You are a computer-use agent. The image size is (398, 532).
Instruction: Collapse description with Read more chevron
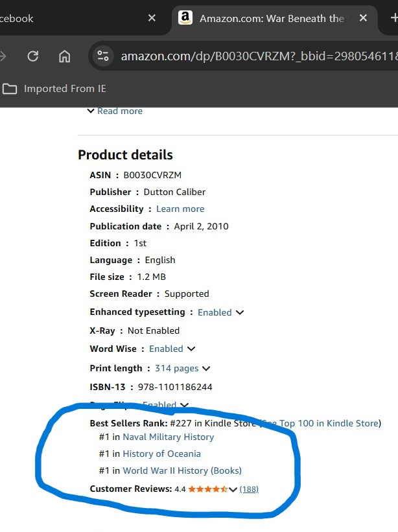(91, 111)
